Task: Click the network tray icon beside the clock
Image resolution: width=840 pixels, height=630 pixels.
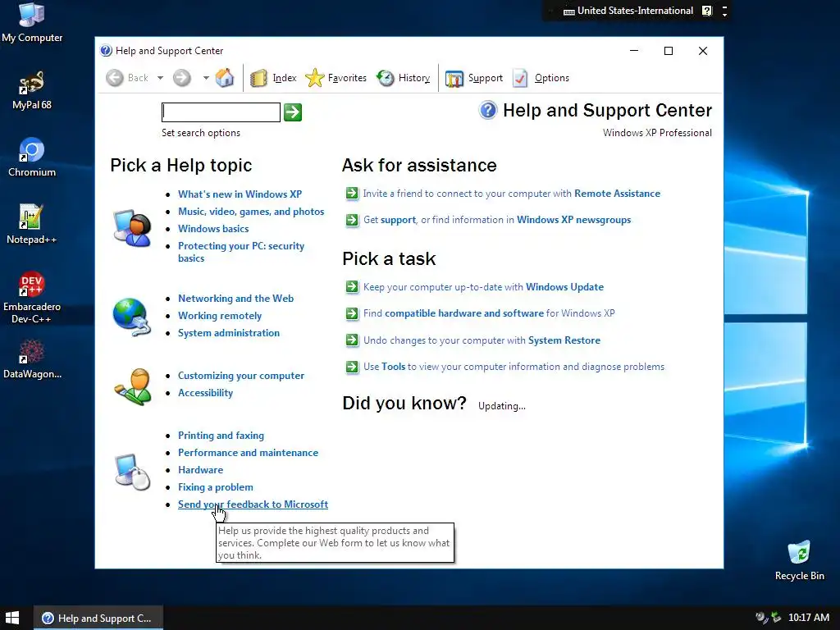Action: point(776,618)
